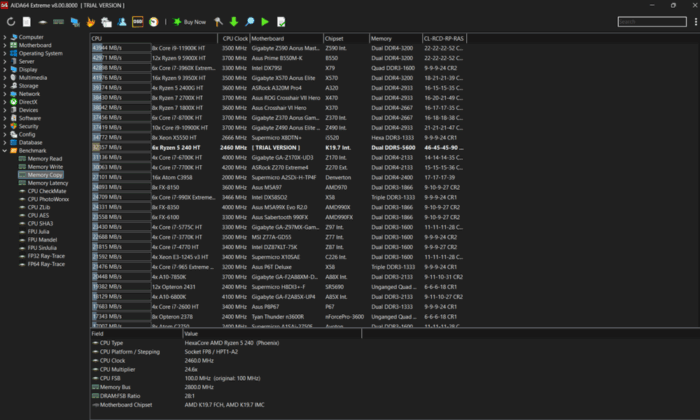Open the three-dot options menu

tap(696, 21)
